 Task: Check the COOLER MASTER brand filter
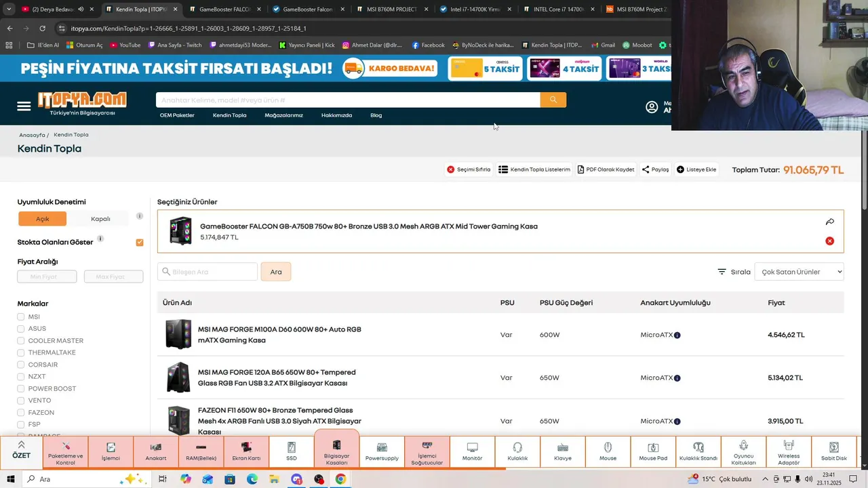pyautogui.click(x=21, y=341)
